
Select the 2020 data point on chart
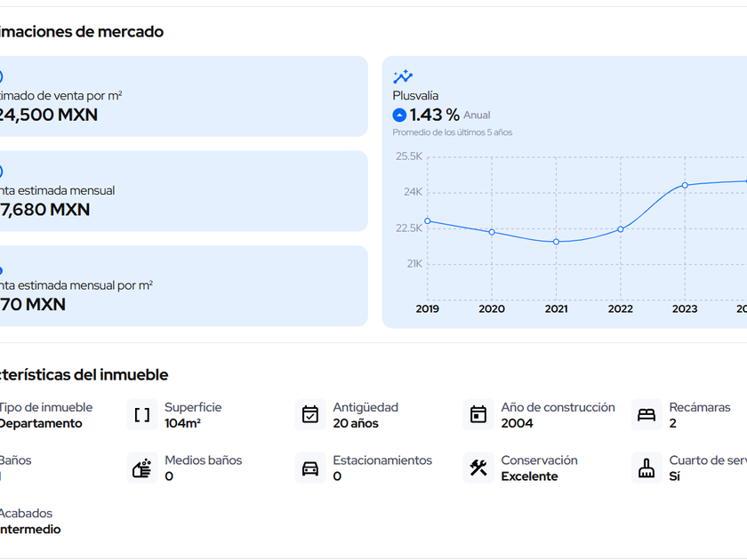(492, 232)
